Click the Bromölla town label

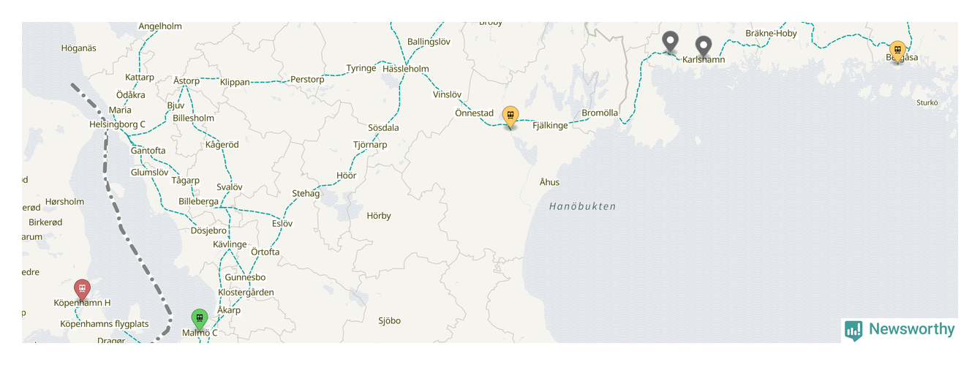click(600, 113)
